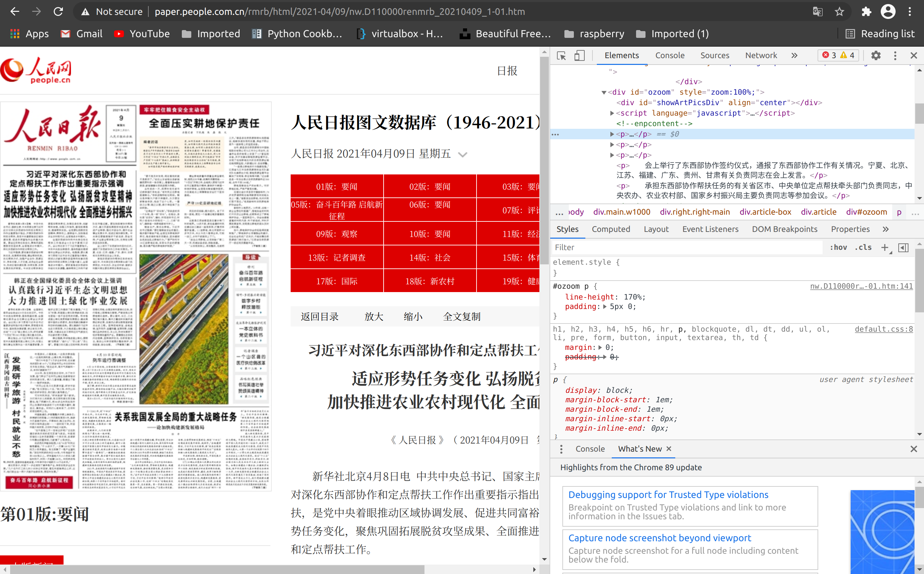Show more Styles sidebar panes chevron

[885, 229]
